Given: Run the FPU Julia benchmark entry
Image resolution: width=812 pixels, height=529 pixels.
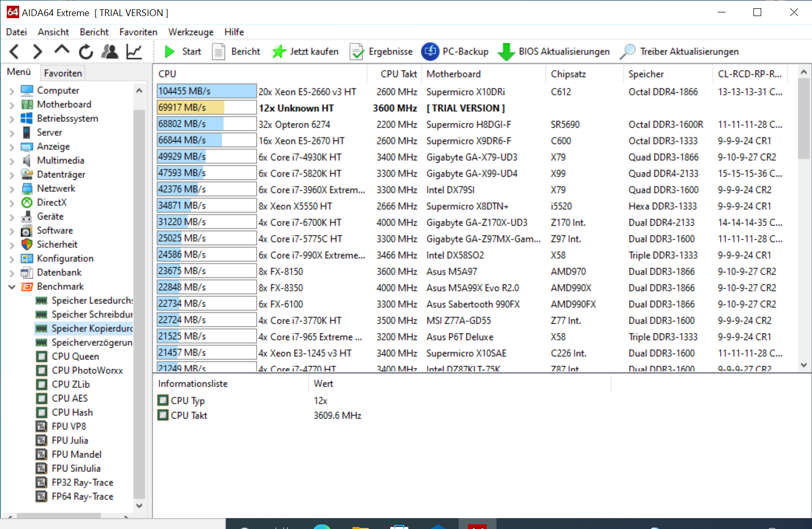Looking at the screenshot, I should 70,440.
